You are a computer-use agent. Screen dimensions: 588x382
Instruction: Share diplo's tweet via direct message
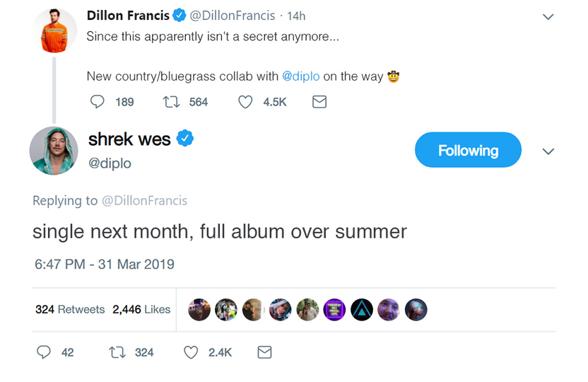pyautogui.click(x=264, y=352)
